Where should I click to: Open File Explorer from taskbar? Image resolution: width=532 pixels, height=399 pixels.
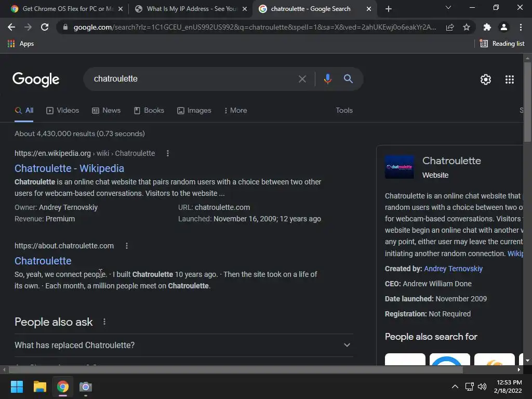tap(39, 387)
